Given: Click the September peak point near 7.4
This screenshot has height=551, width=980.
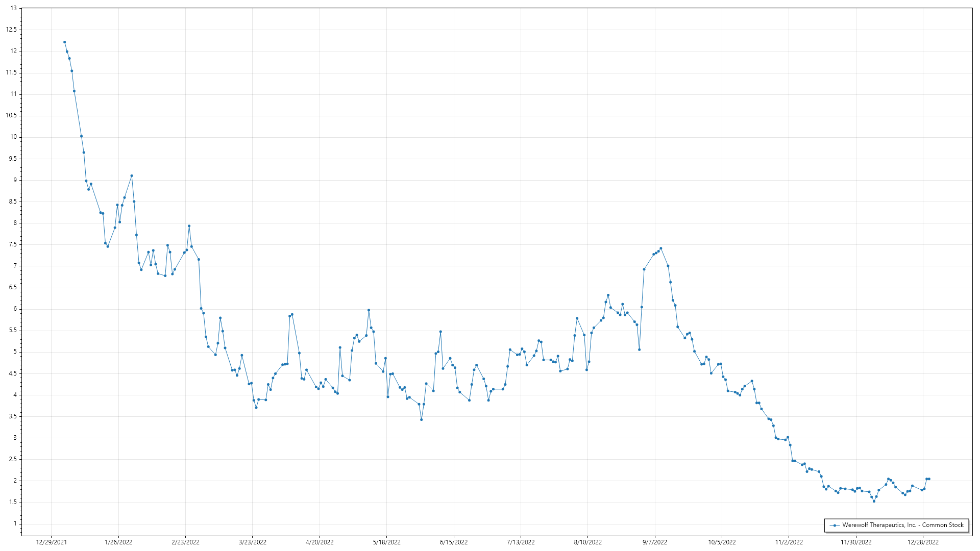Looking at the screenshot, I should [660, 248].
